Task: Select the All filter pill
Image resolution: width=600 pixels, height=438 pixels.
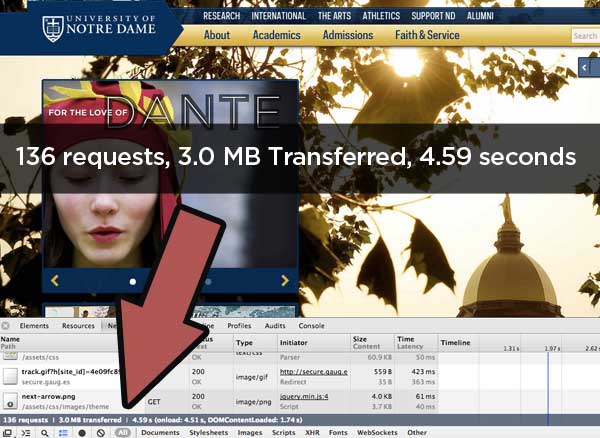Action: click(x=122, y=433)
